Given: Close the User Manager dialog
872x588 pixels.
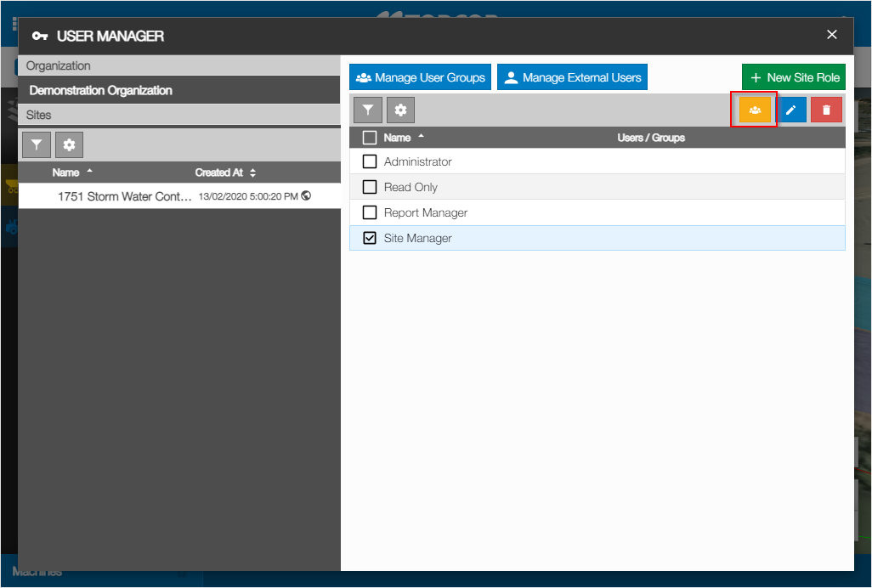Looking at the screenshot, I should [832, 35].
